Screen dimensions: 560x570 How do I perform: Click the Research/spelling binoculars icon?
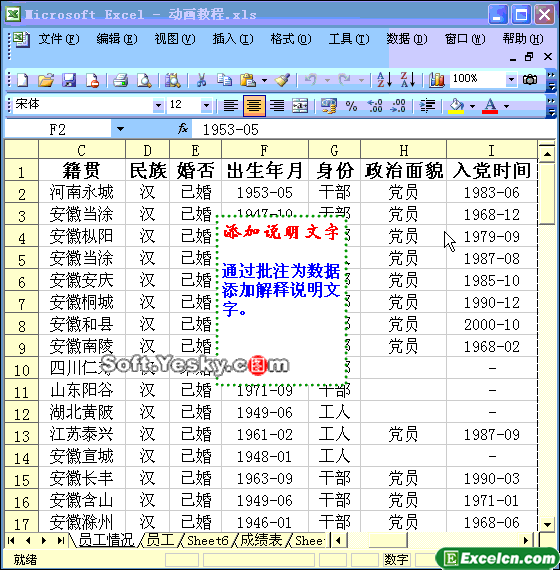click(x=172, y=80)
